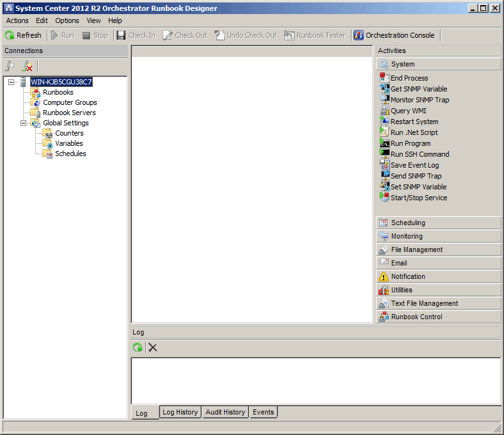The height and width of the screenshot is (435, 504).
Task: Click the connect to server icon in Connections
Action: click(10, 66)
